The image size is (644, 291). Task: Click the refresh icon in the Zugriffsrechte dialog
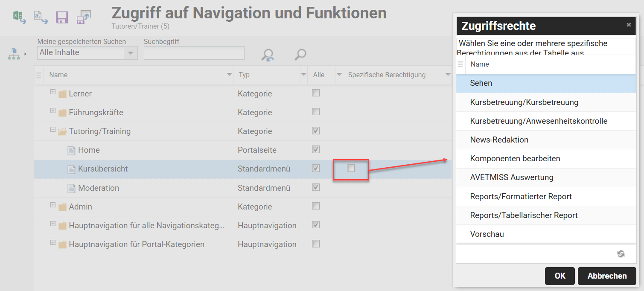[x=621, y=254]
